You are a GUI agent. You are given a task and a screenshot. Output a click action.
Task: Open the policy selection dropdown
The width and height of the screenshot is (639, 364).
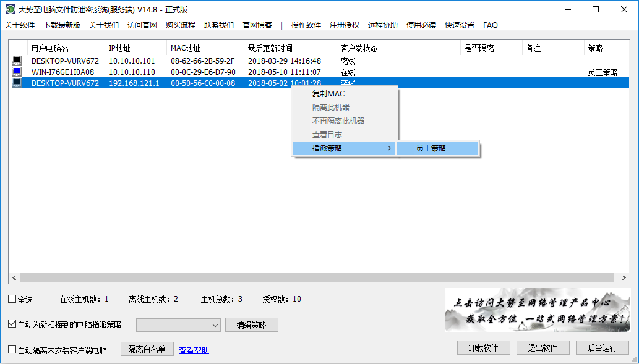[x=178, y=325]
